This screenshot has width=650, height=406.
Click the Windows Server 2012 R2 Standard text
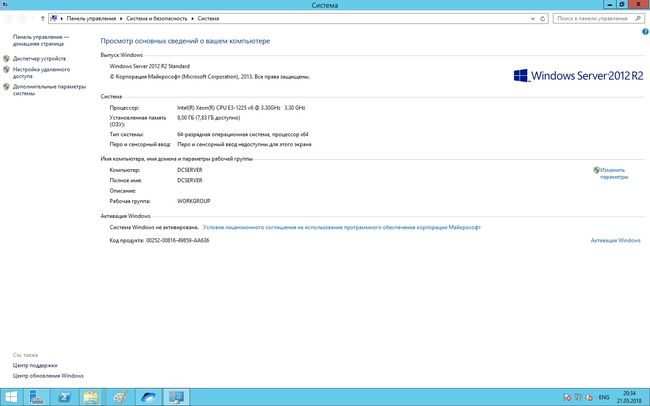150,66
